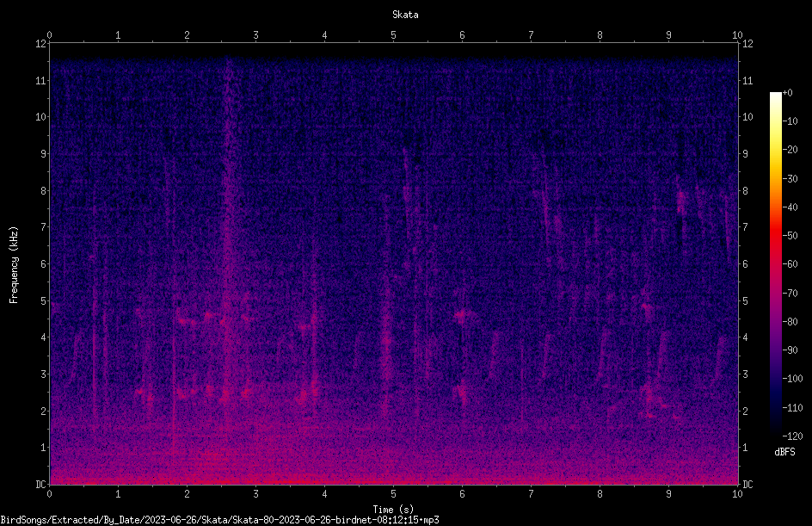Click the "-110" color scale label
The width and height of the screenshot is (812, 526).
tap(792, 408)
